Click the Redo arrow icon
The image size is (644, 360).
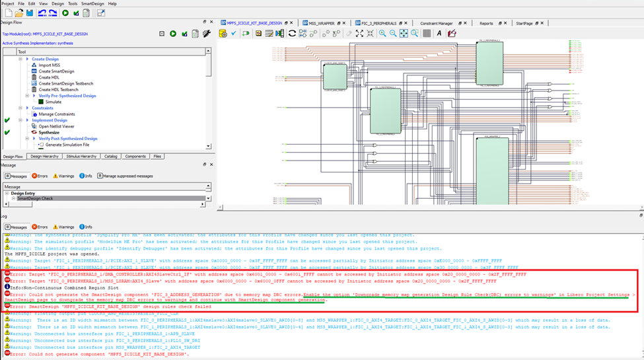click(53, 13)
